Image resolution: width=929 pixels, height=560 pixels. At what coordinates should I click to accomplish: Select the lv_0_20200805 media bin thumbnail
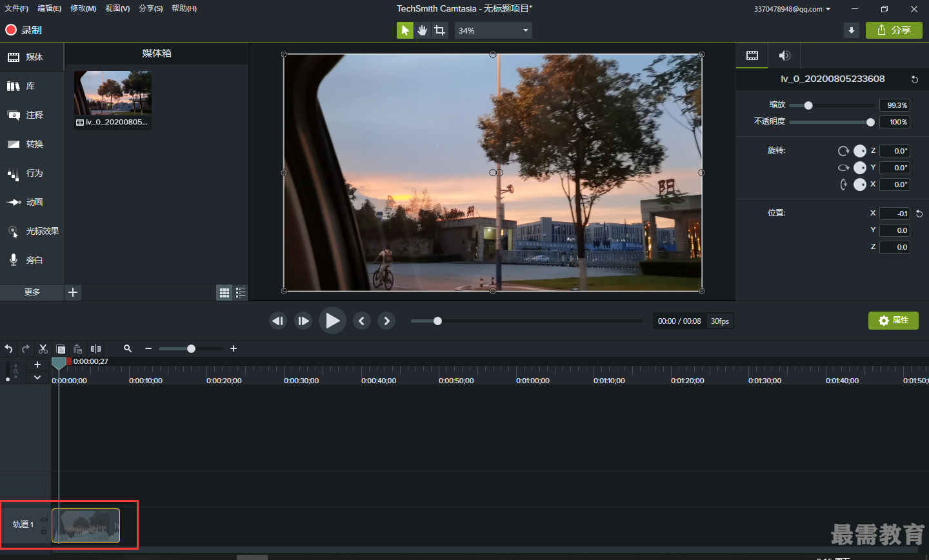click(113, 99)
